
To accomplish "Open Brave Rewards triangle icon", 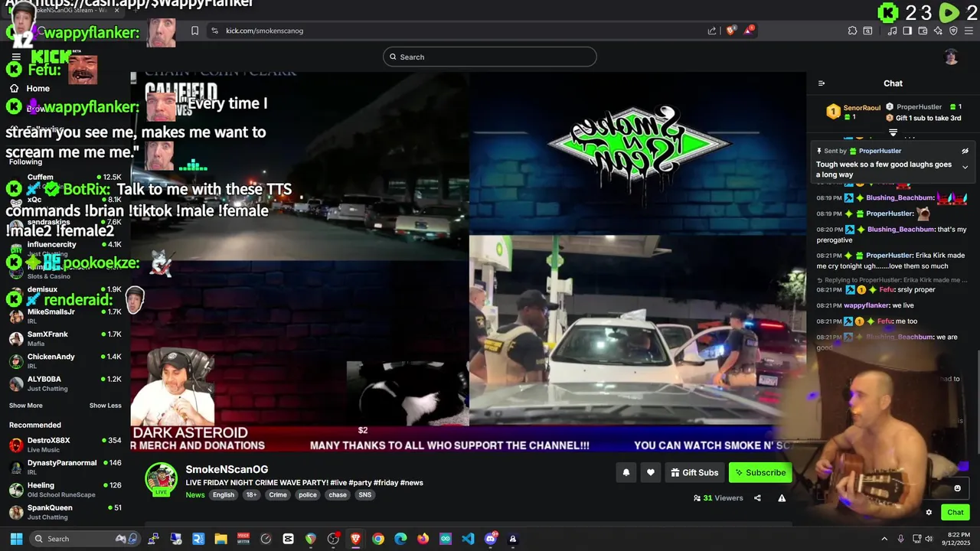I will (750, 31).
